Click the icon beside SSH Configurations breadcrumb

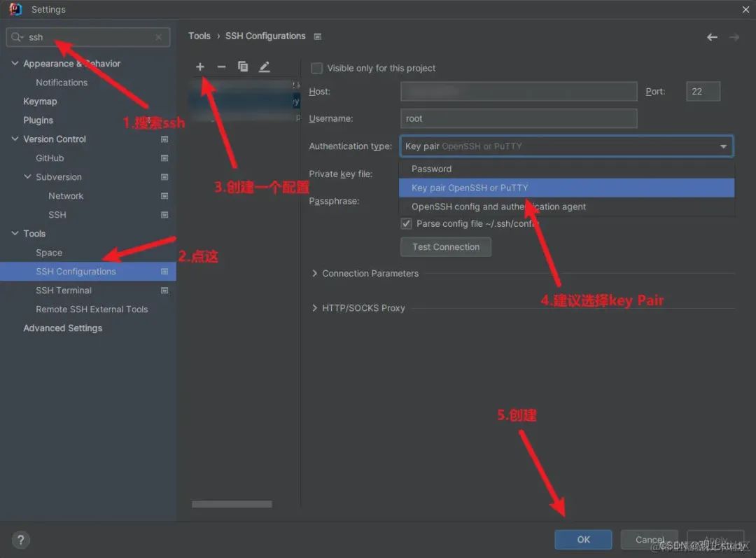click(x=317, y=36)
